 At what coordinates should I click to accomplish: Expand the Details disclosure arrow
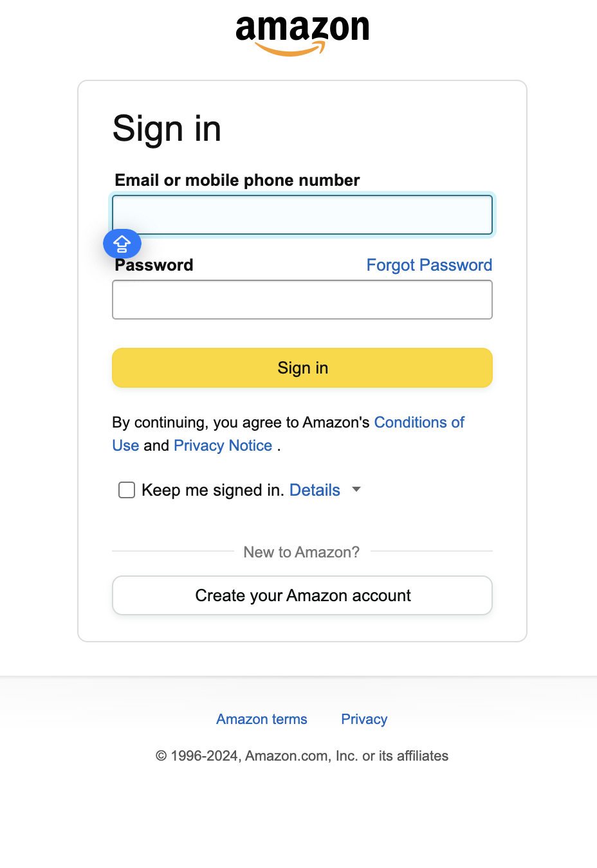tap(356, 489)
